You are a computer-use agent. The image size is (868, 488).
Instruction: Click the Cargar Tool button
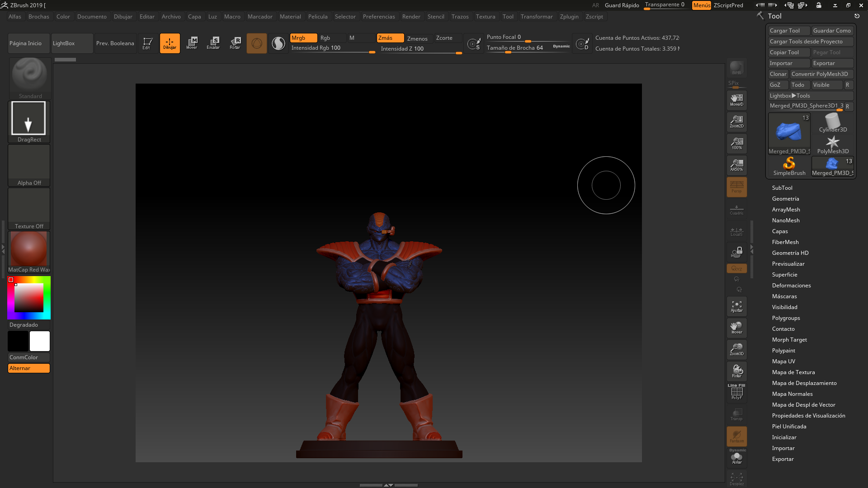788,31
